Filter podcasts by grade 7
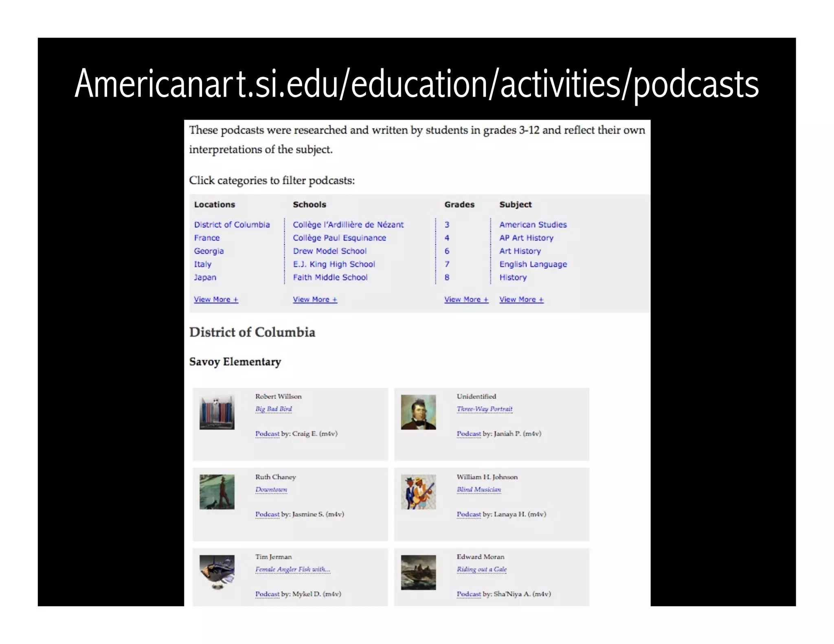The width and height of the screenshot is (834, 644). click(x=447, y=264)
